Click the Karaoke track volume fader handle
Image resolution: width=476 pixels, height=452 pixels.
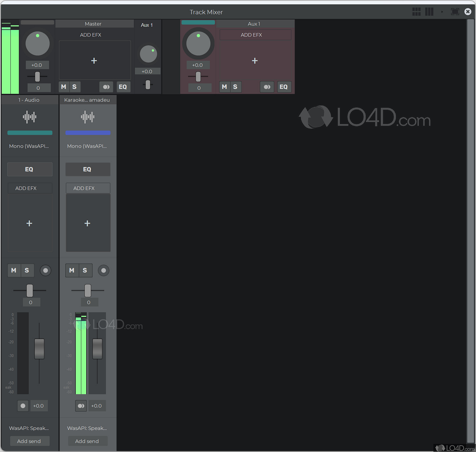97,349
